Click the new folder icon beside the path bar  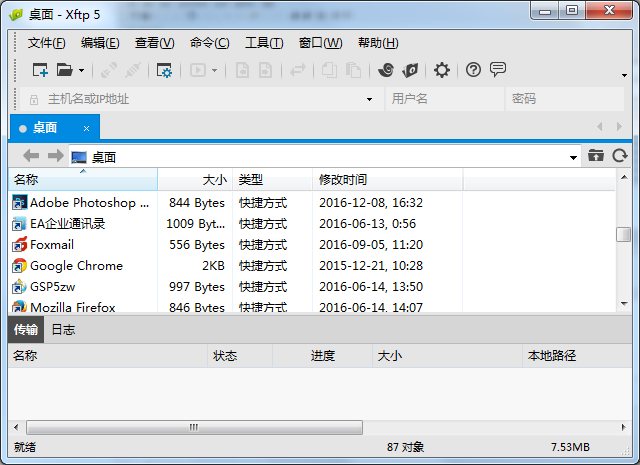point(596,156)
